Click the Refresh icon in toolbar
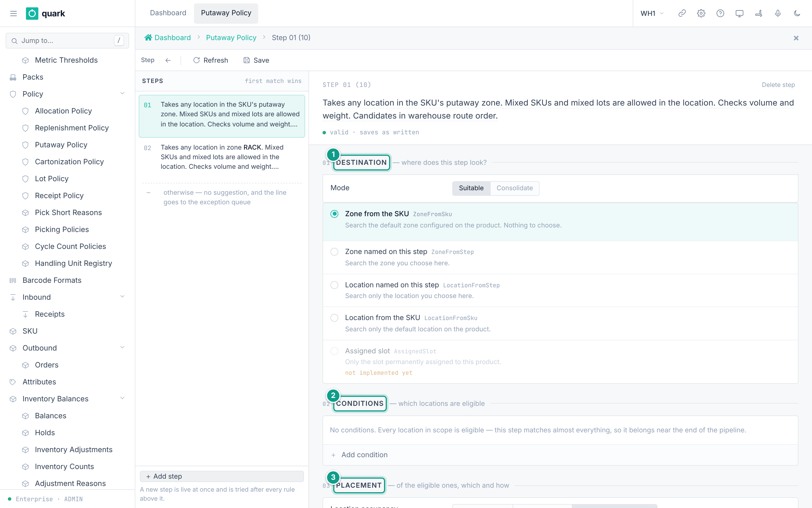Image resolution: width=812 pixels, height=508 pixels. [x=197, y=60]
